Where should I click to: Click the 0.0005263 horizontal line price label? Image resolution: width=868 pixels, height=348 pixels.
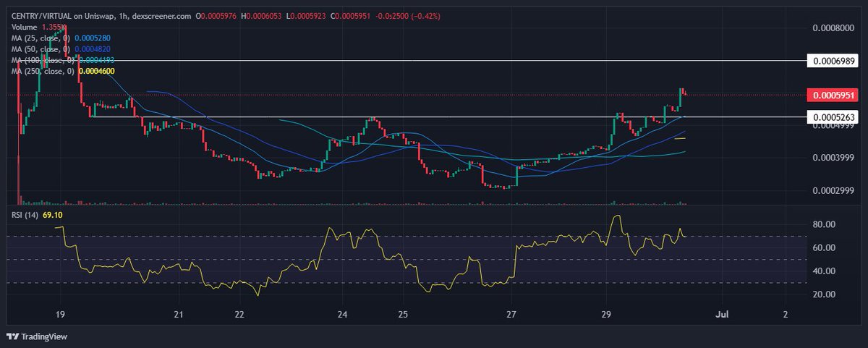(x=833, y=116)
